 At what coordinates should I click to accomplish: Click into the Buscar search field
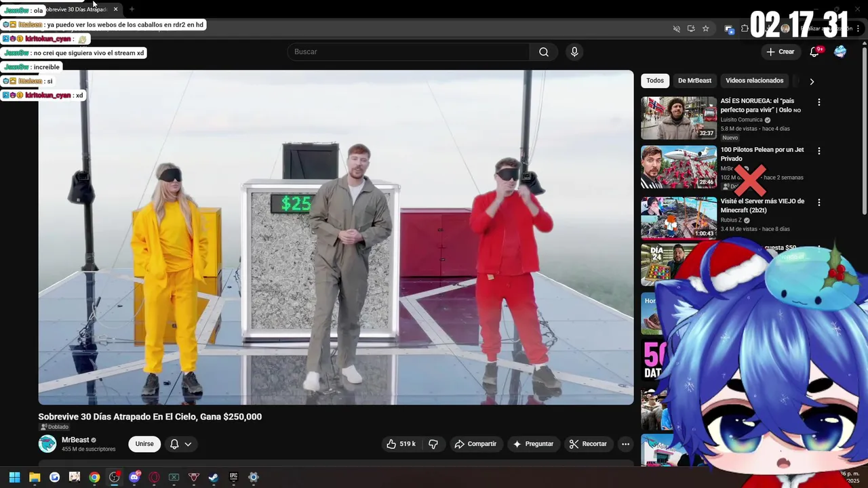(409, 52)
